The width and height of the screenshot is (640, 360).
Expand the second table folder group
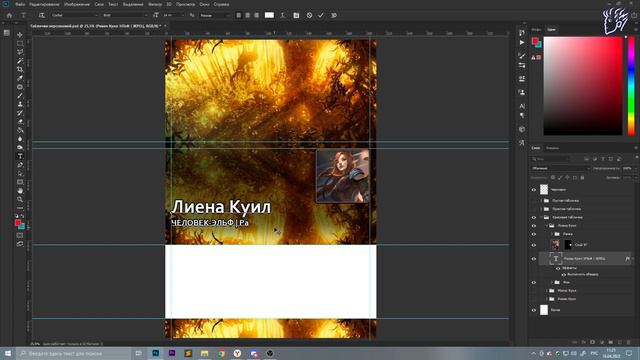[542, 209]
